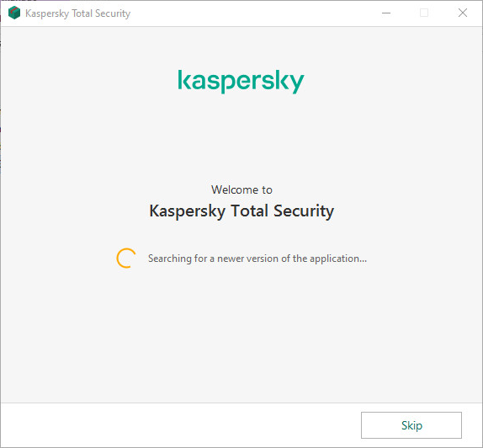
Task: Minimize the Kaspersky installer window
Action: (x=386, y=13)
